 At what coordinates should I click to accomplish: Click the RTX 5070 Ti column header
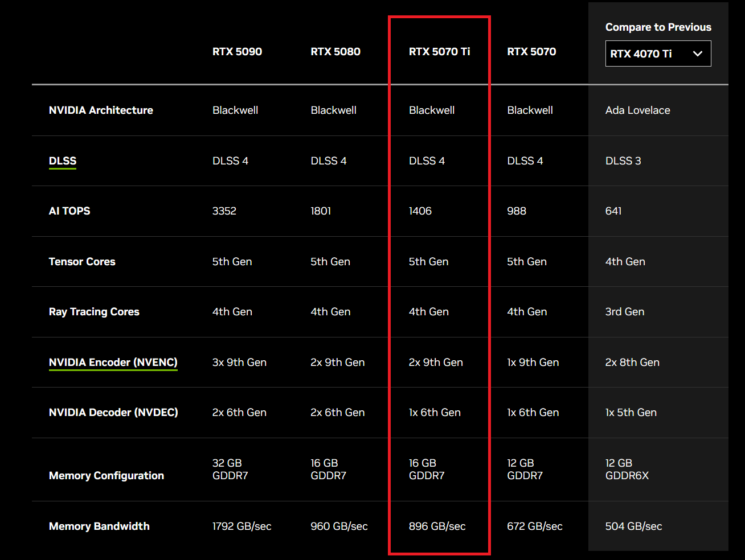[x=439, y=52]
